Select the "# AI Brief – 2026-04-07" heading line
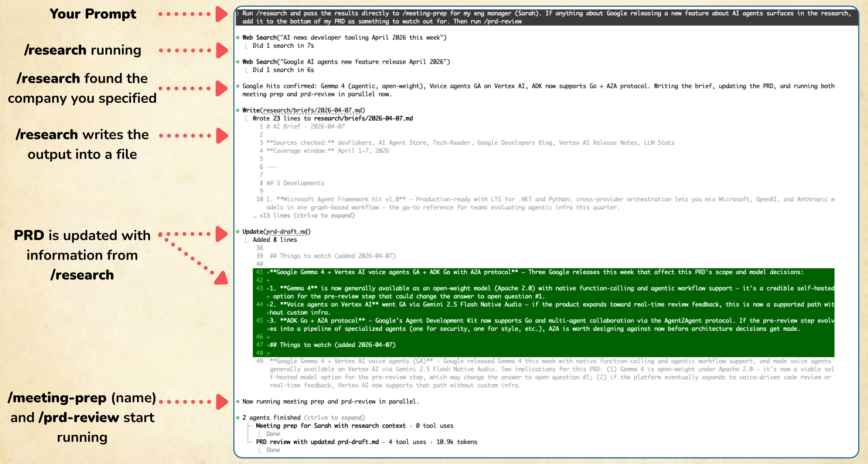868x464 pixels. 305,126
